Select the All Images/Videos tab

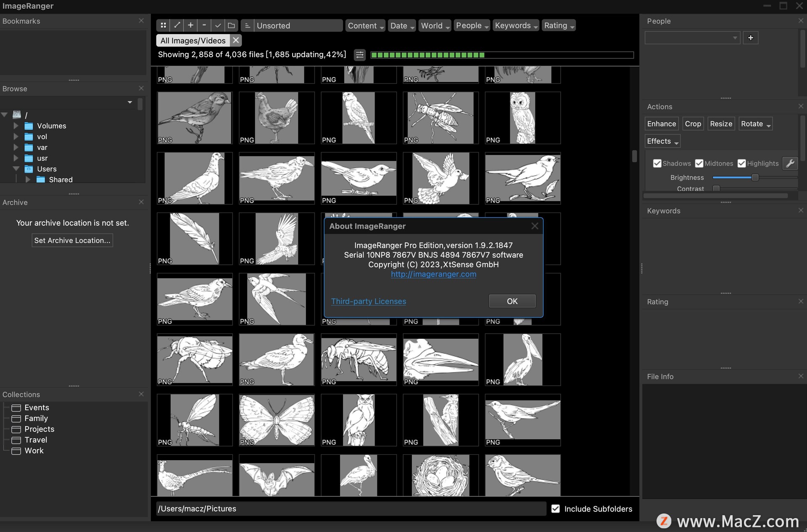(x=193, y=40)
